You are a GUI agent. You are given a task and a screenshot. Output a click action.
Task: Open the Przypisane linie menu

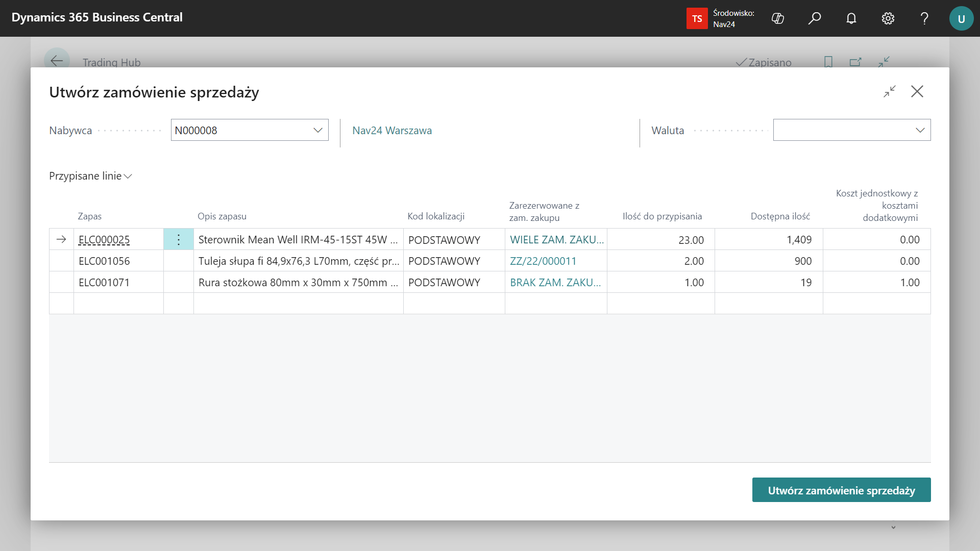pos(90,176)
